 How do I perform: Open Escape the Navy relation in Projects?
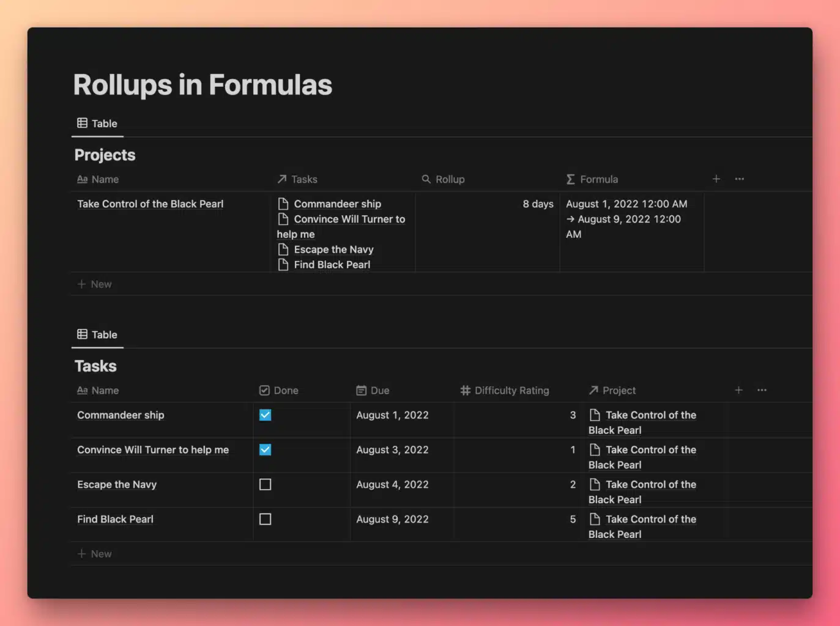[x=333, y=249]
